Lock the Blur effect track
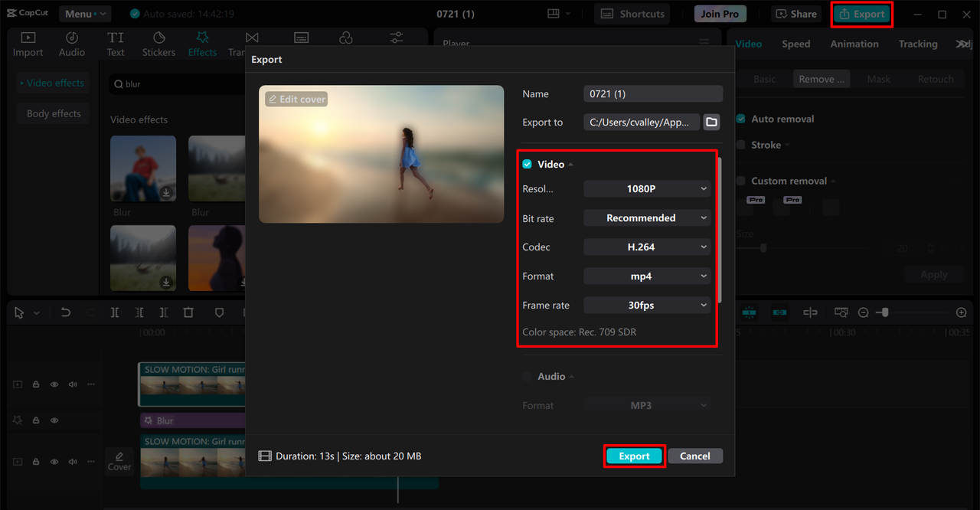The image size is (980, 510). click(36, 420)
